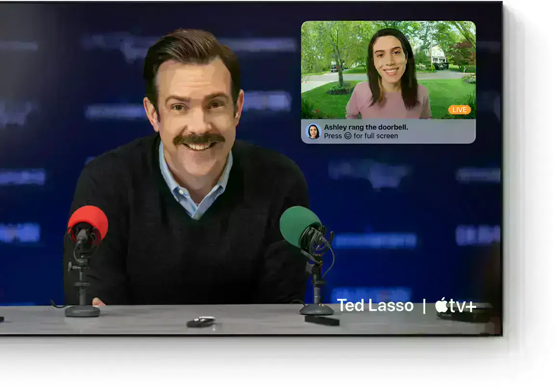The image size is (558, 392).
Task: Click the "Ashley rang the doorbell." text
Action: click(366, 127)
